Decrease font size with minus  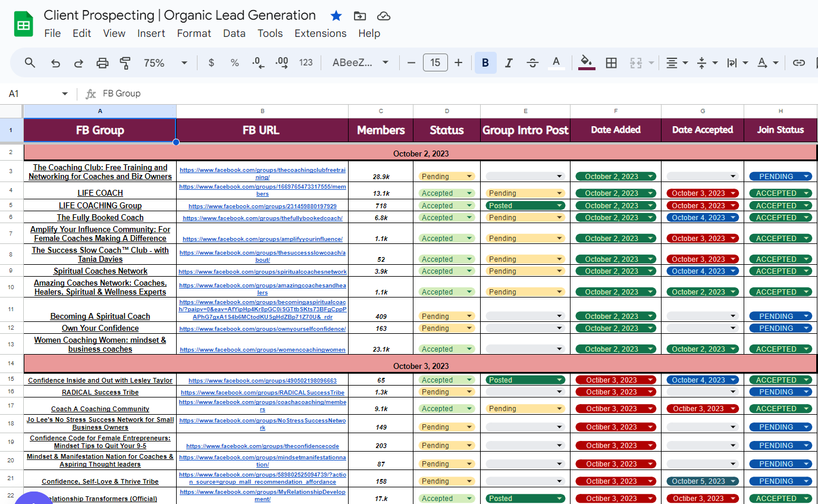click(x=411, y=62)
